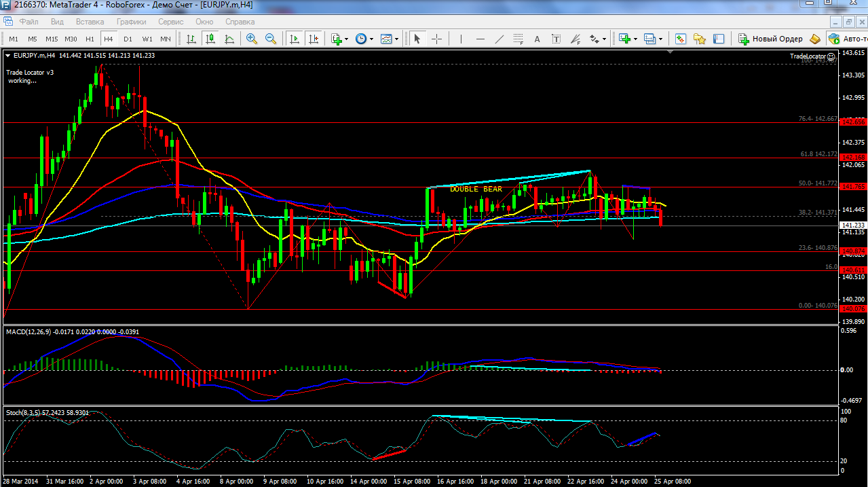Image resolution: width=868 pixels, height=487 pixels.
Task: Switch to the W1 timeframe
Action: (147, 39)
